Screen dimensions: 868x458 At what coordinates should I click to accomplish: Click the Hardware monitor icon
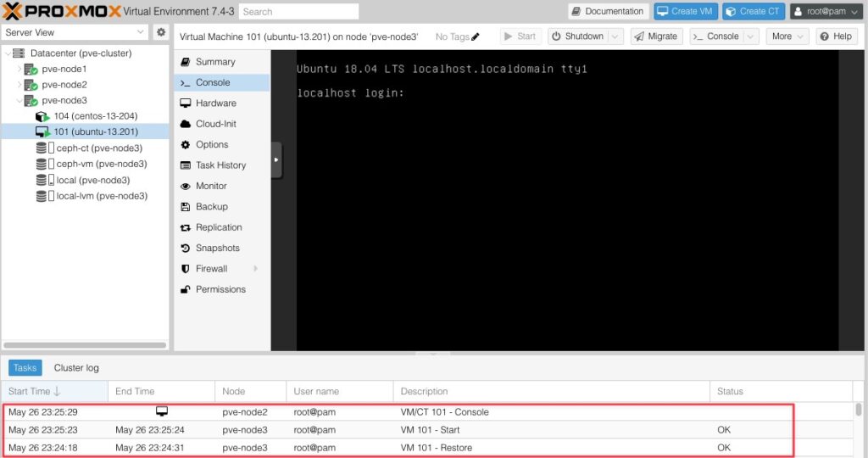186,103
